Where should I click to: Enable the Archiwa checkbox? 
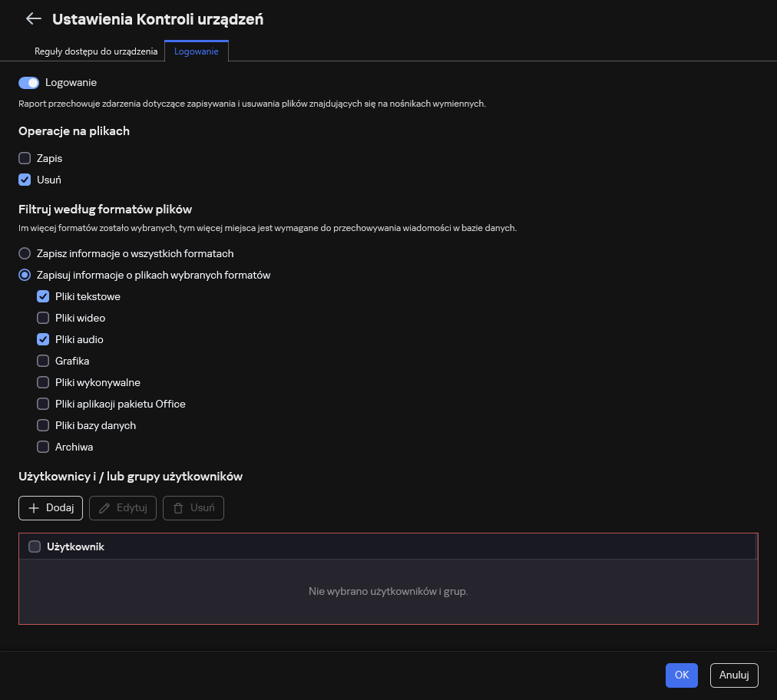point(43,447)
